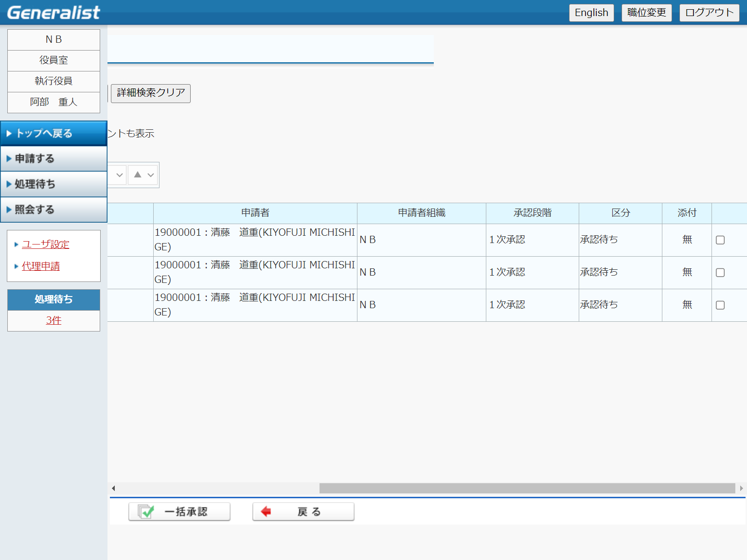Click left arrow of horizontal scrollbar

[x=113, y=488]
